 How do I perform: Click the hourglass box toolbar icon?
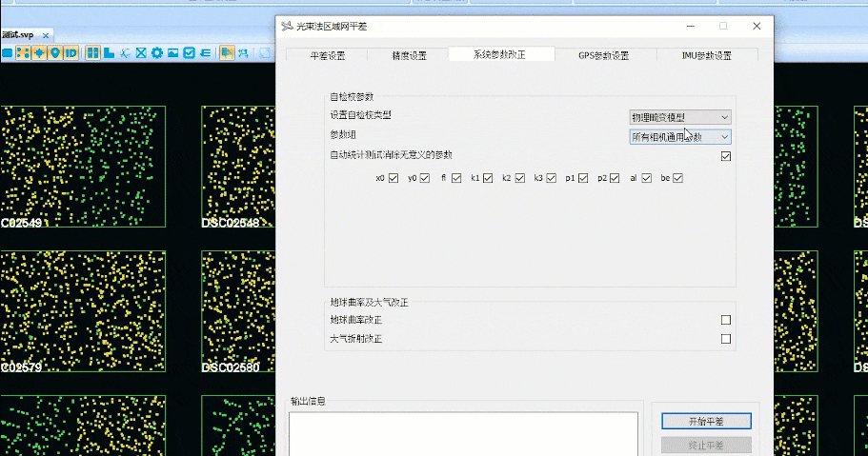click(141, 52)
